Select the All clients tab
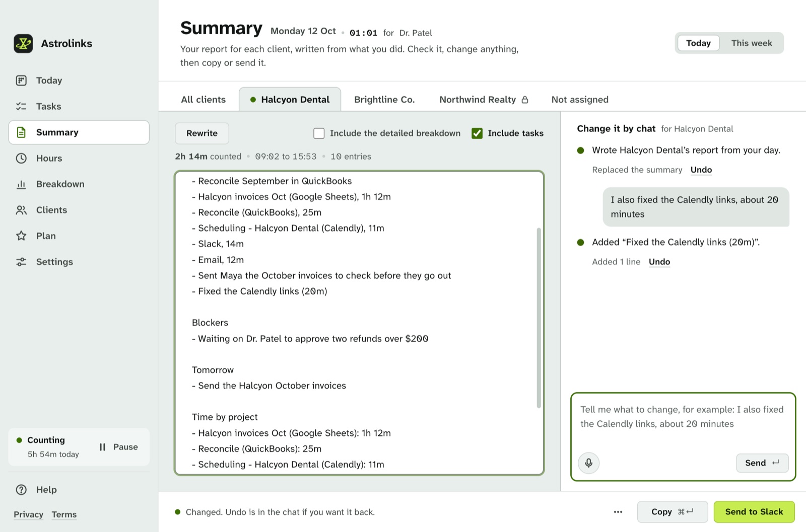This screenshot has height=532, width=806. tap(204, 100)
